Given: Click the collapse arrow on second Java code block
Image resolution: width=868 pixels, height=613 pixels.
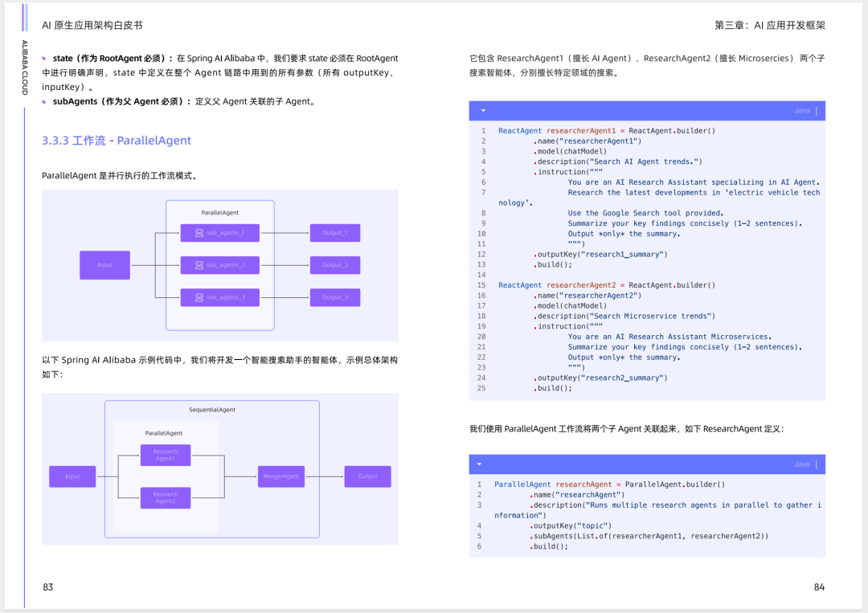Looking at the screenshot, I should pos(479,464).
